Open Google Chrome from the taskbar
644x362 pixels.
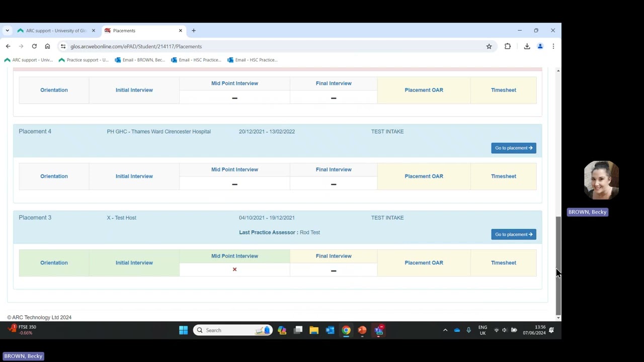click(x=346, y=330)
